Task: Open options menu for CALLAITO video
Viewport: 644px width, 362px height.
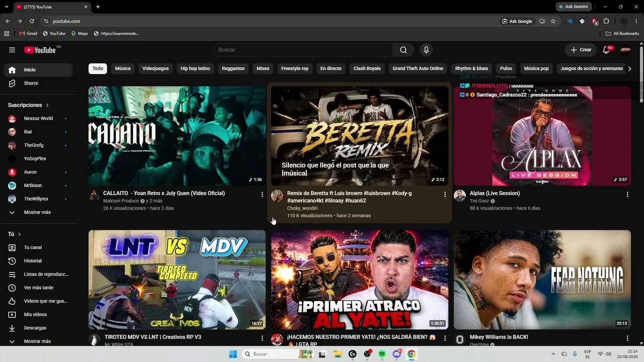Action: click(x=262, y=194)
